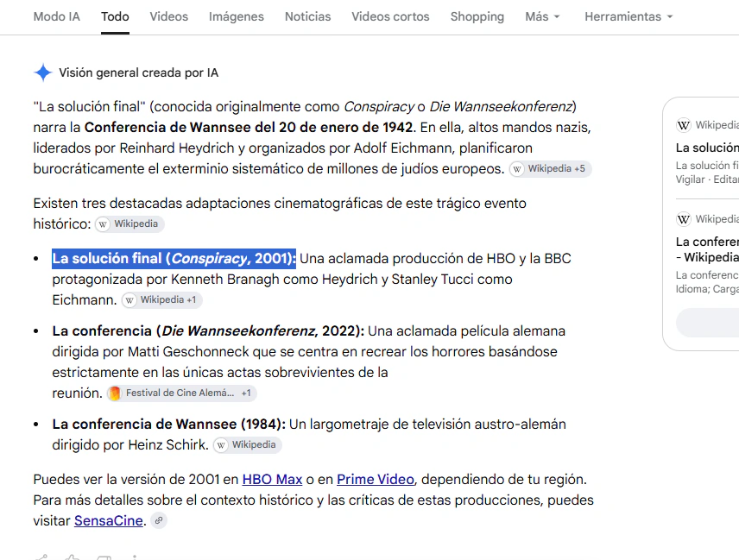This screenshot has width=739, height=560.
Task: Open the 'La solución' Wikipedia card in the side panel
Action: pos(707,152)
